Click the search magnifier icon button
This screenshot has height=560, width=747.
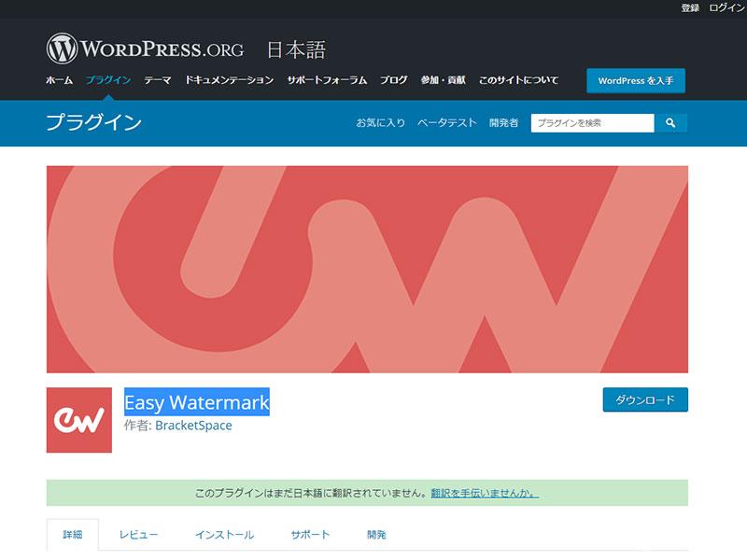[x=670, y=123]
